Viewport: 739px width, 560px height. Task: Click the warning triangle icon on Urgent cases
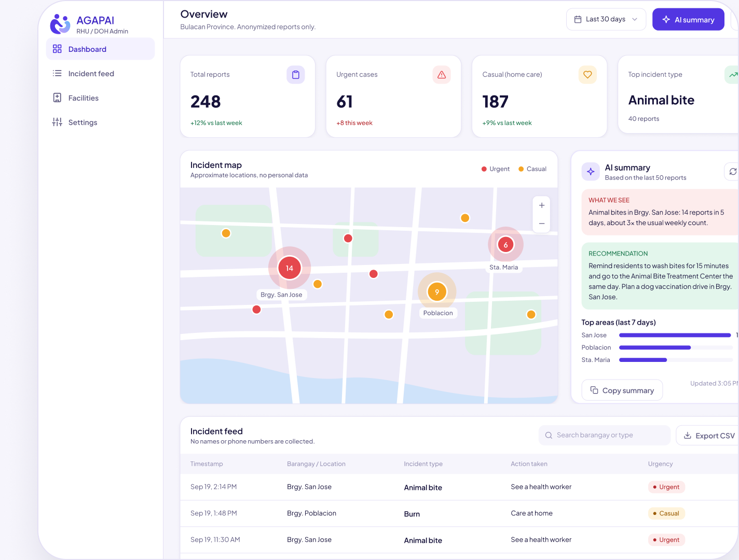click(442, 75)
